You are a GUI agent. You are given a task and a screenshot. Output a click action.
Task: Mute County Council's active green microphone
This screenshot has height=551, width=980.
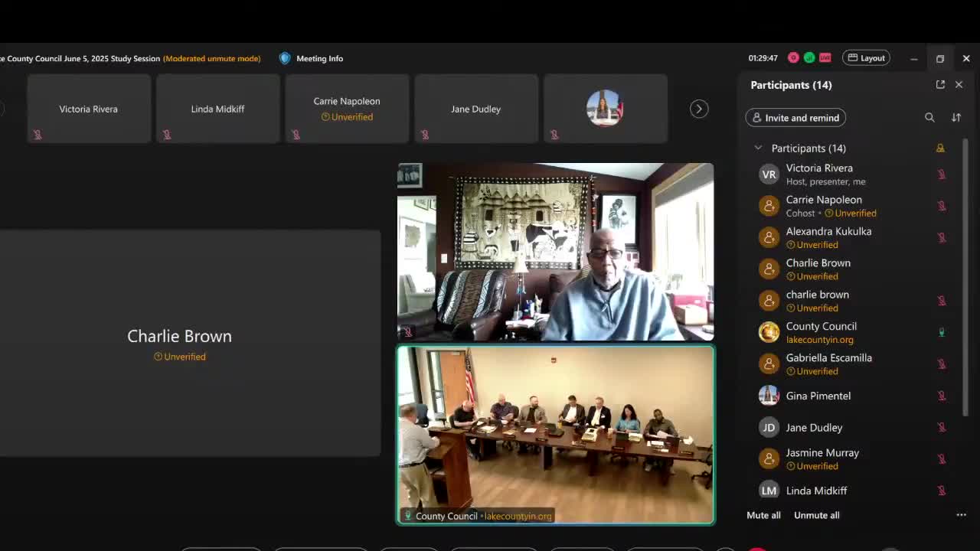click(x=942, y=332)
